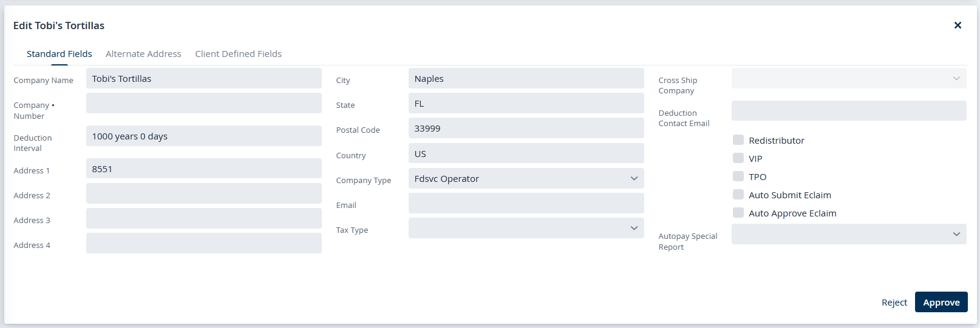Screen dimensions: 980x328
Task: Click the Postal Code field showing 33999
Action: [526, 128]
